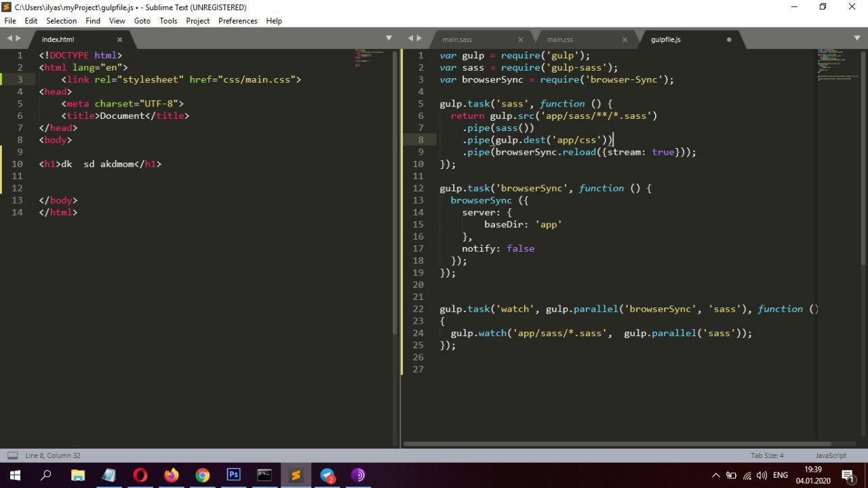Switch to the main.css tab
This screenshot has width=868, height=488.
coord(560,40)
